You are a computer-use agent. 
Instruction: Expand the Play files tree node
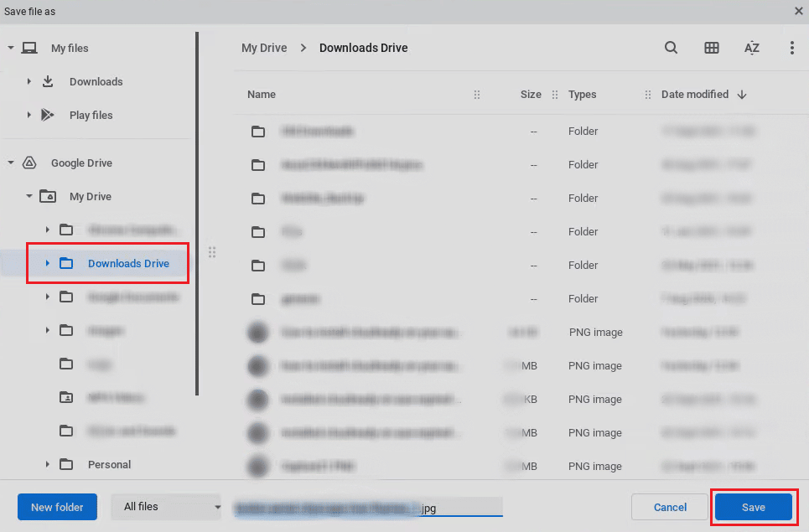point(29,115)
